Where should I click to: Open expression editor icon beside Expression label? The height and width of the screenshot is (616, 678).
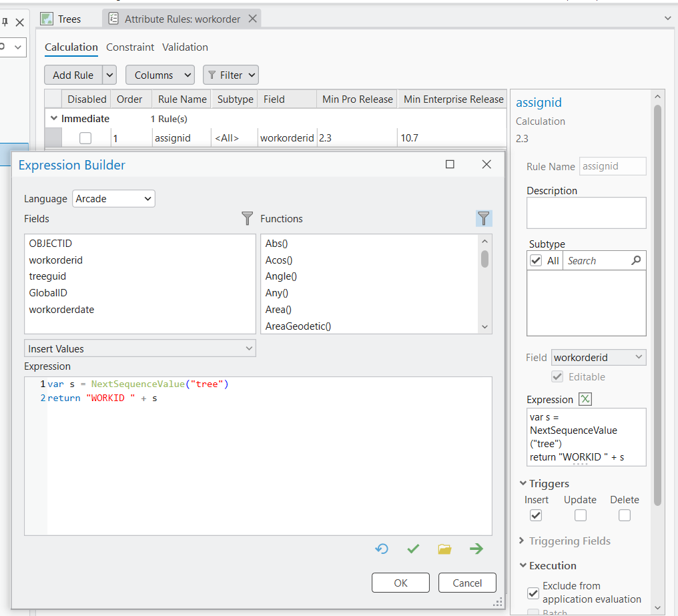coord(585,399)
